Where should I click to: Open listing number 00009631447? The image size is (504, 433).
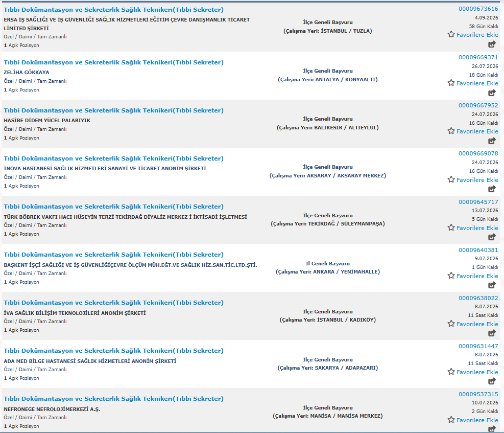tap(478, 346)
